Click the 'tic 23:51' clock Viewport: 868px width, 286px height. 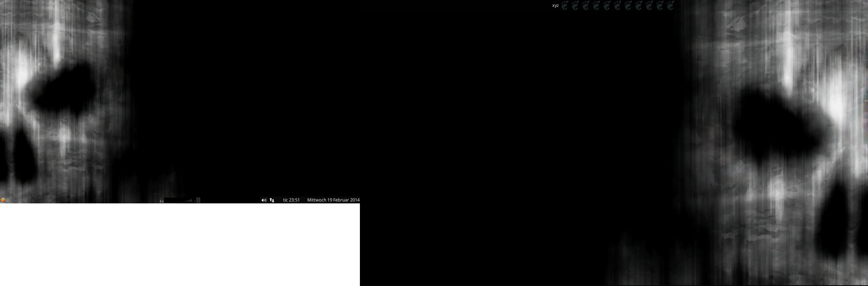291,200
